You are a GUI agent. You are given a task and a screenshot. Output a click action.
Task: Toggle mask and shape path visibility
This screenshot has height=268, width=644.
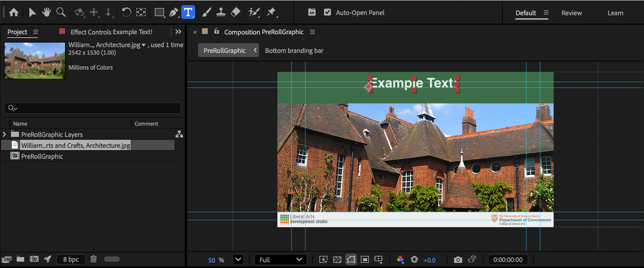(351, 260)
